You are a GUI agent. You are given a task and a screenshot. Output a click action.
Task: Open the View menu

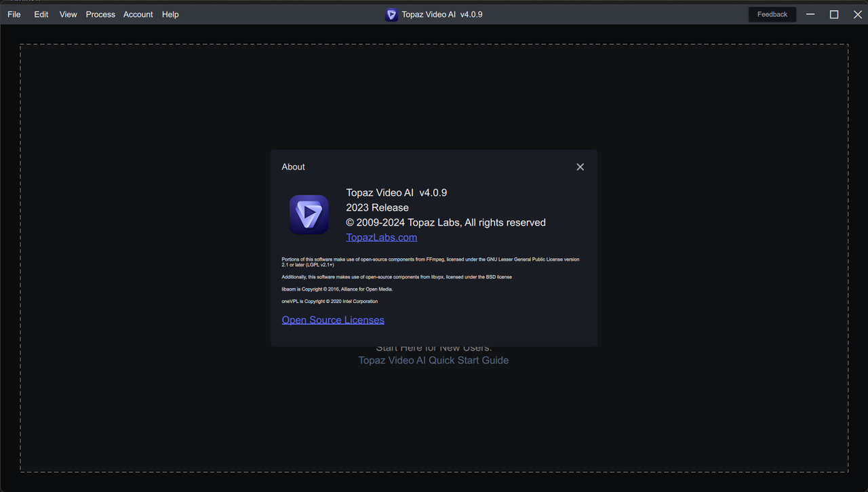point(68,14)
